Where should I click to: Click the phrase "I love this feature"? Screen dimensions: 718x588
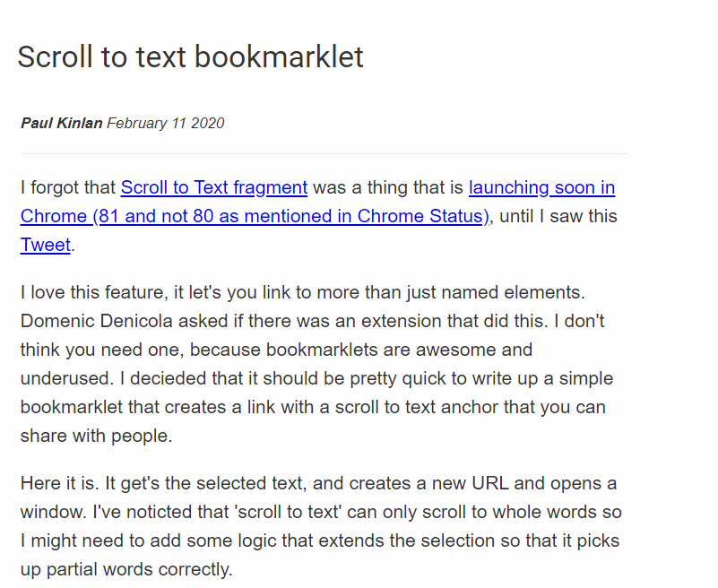95,291
